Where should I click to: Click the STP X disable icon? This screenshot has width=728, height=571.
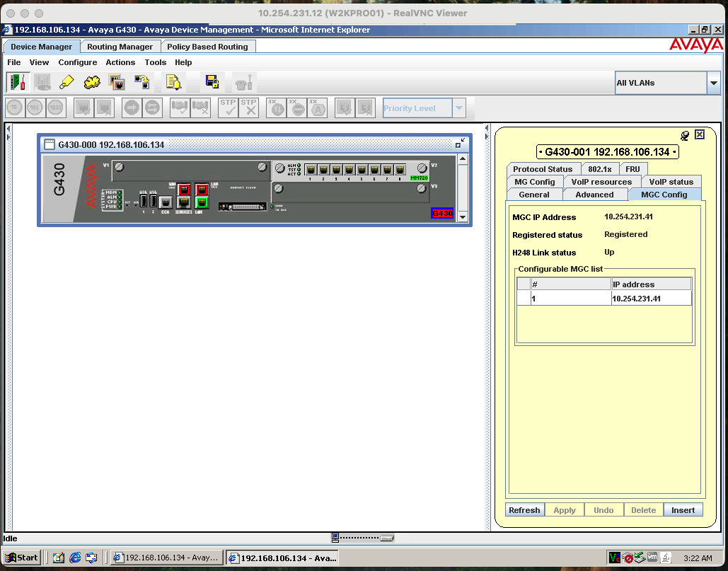click(249, 108)
